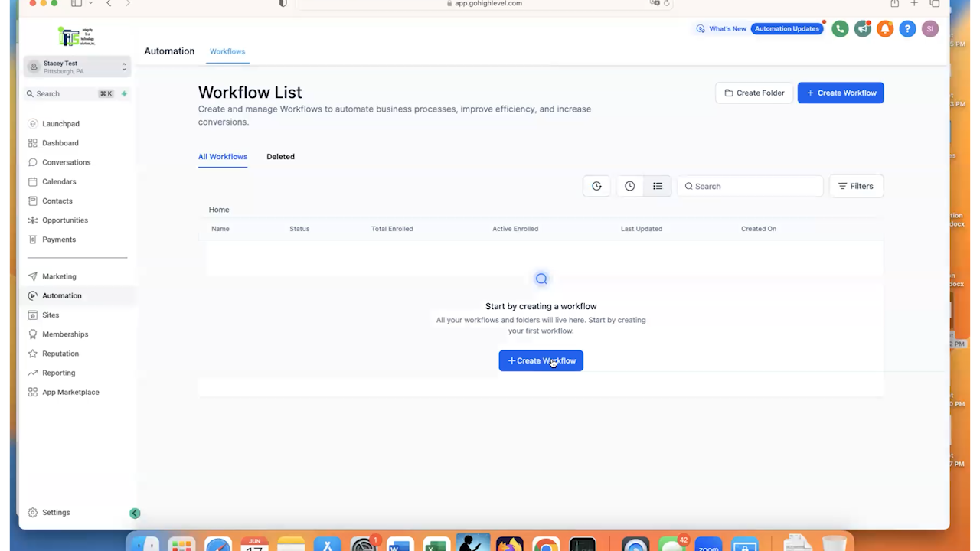Open the Filters panel
980x551 pixels.
point(855,186)
